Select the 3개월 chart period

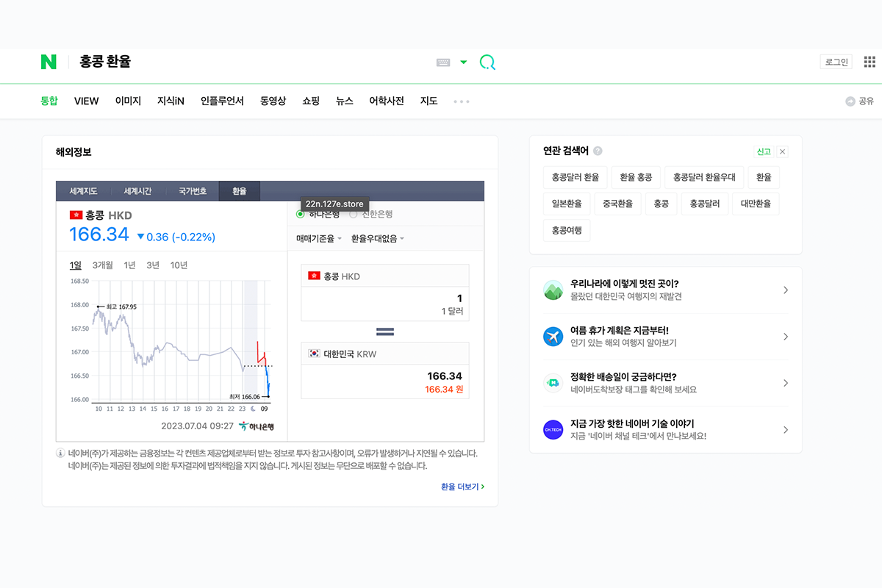pos(103,265)
